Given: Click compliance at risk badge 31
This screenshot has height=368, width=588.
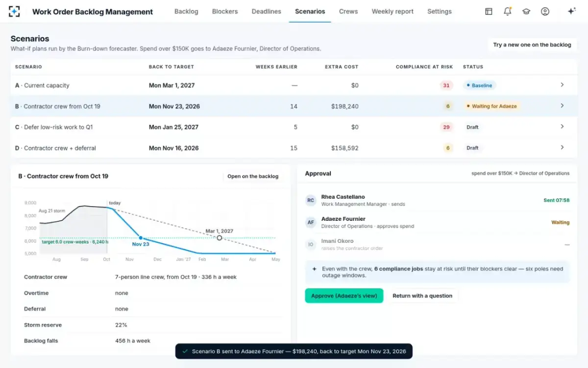Looking at the screenshot, I should pyautogui.click(x=446, y=85).
